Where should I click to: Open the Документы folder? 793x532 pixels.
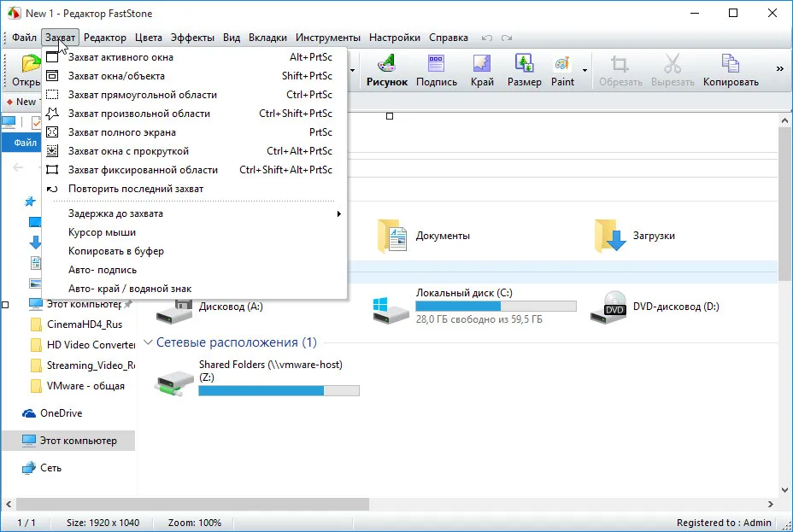[x=424, y=236]
